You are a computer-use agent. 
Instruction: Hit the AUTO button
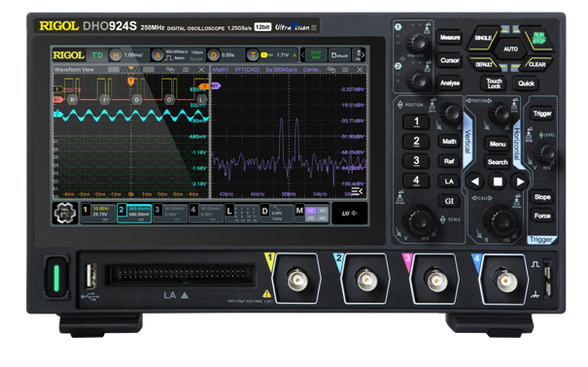[x=510, y=50]
